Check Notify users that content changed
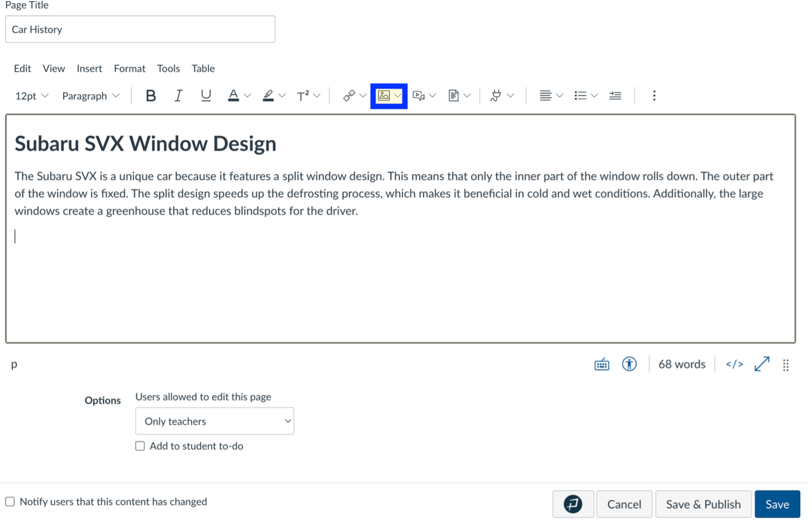 pyautogui.click(x=10, y=502)
